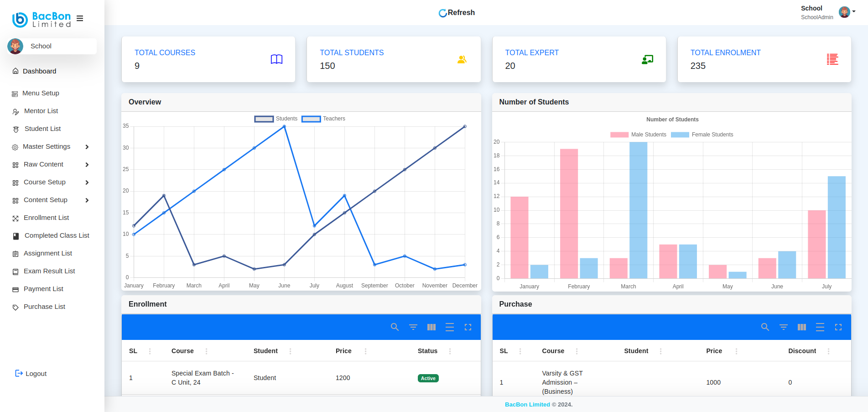Click the list icon on Total Enrolment card

pyautogui.click(x=832, y=59)
